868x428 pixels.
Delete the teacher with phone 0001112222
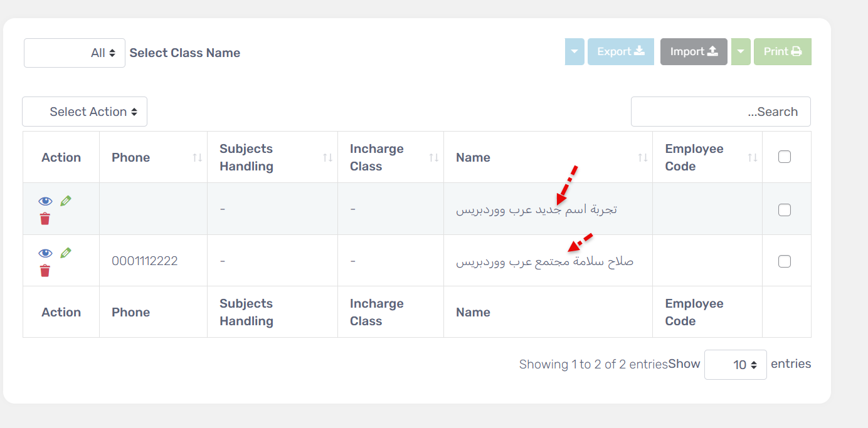point(45,271)
